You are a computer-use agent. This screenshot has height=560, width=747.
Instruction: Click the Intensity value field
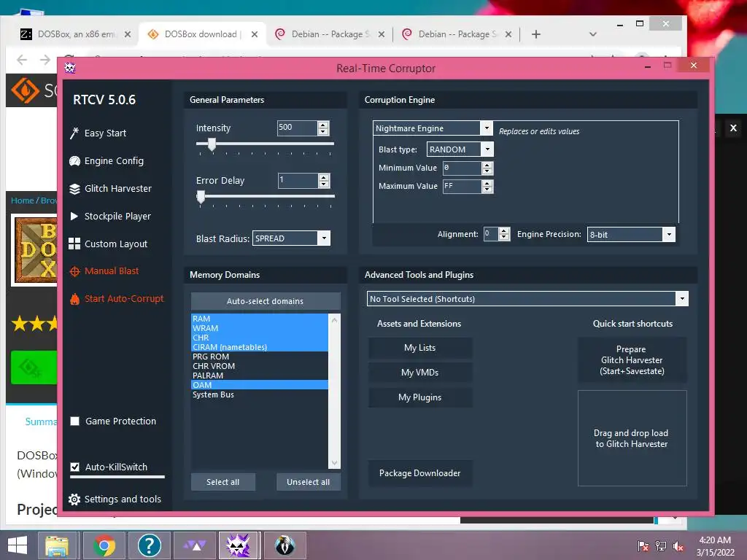[x=298, y=128]
